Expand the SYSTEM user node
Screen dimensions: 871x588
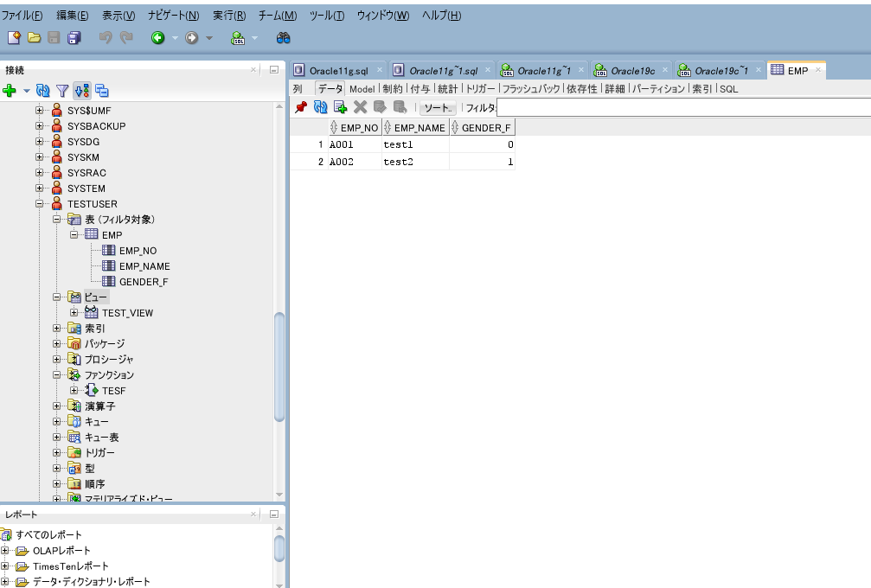(x=40, y=189)
